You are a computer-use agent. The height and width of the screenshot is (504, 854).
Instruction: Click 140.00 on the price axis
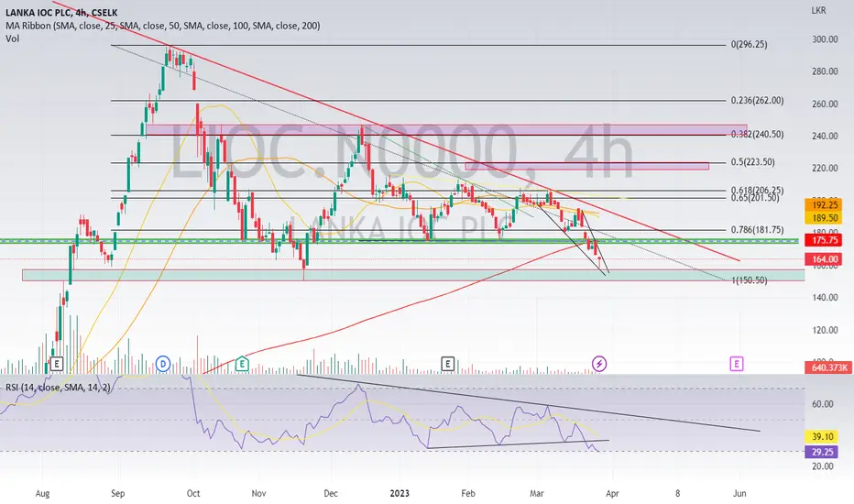pyautogui.click(x=825, y=298)
